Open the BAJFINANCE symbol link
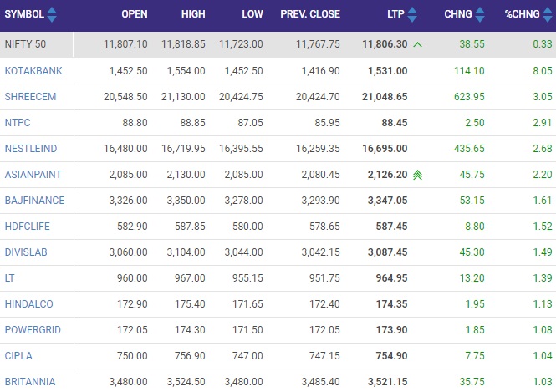Image resolution: width=556 pixels, height=392 pixels. (35, 201)
